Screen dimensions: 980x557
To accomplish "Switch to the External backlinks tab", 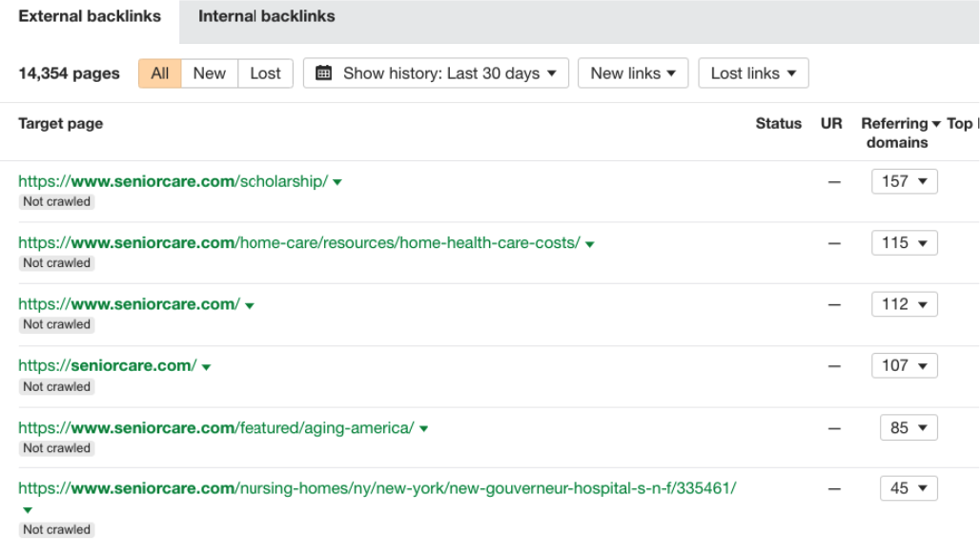I will pos(89,16).
